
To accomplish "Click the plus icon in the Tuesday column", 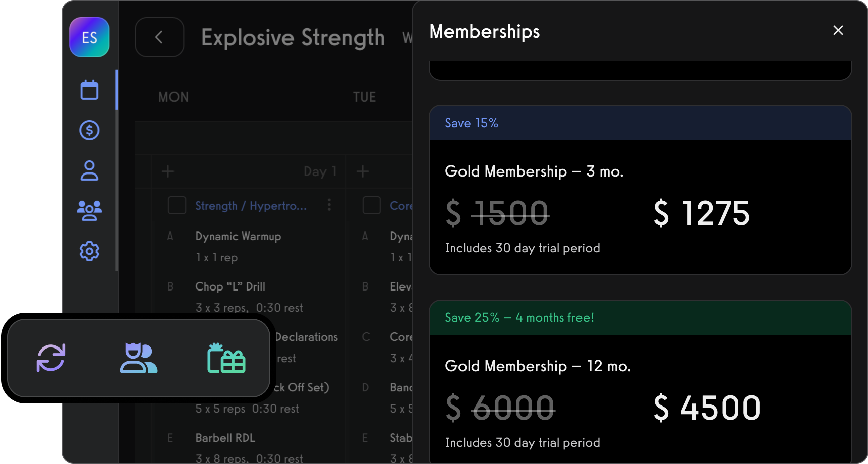I will coord(363,171).
